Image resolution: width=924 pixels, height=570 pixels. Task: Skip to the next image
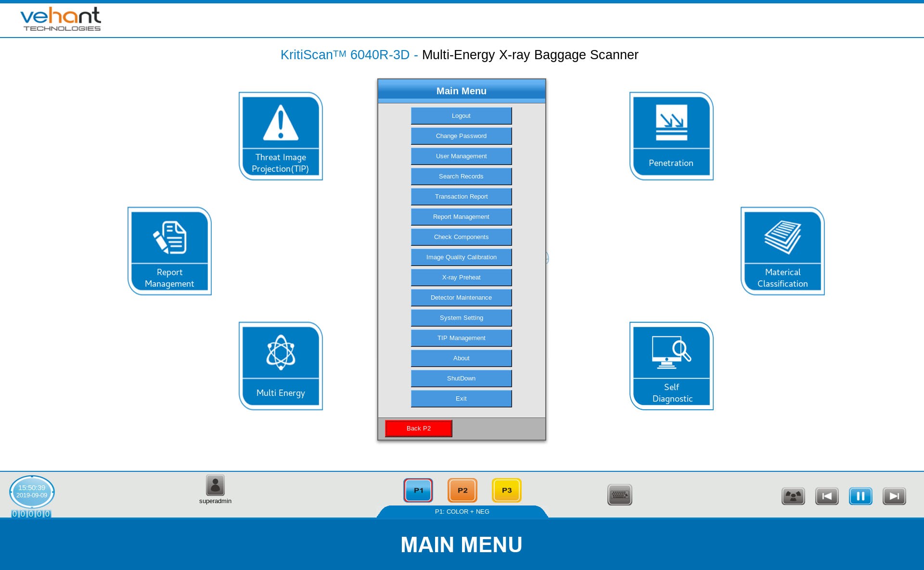click(894, 496)
